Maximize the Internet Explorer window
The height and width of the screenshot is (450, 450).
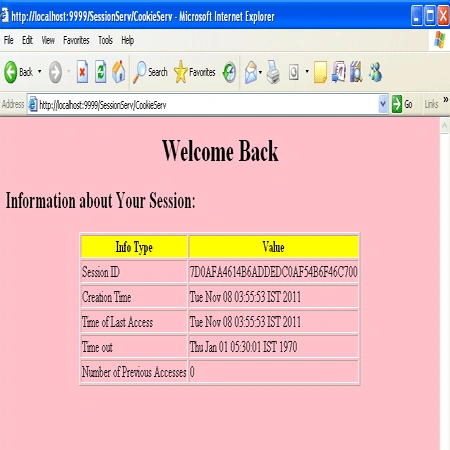click(x=430, y=15)
